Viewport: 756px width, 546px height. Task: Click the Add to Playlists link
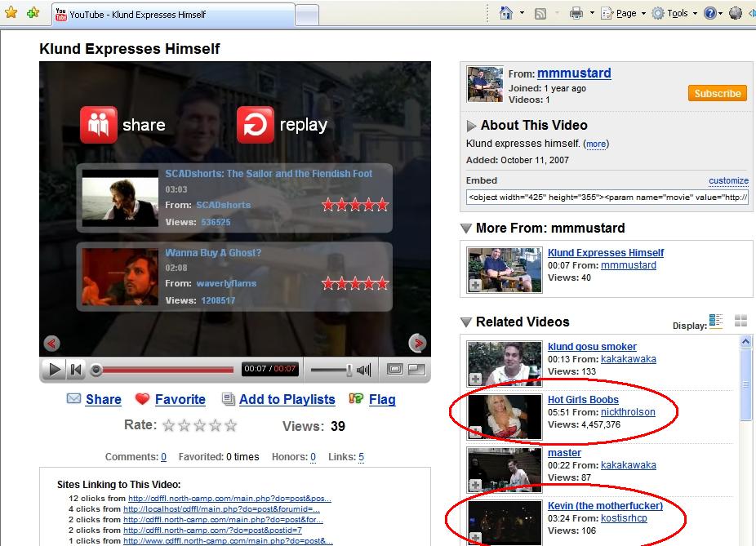click(x=287, y=399)
